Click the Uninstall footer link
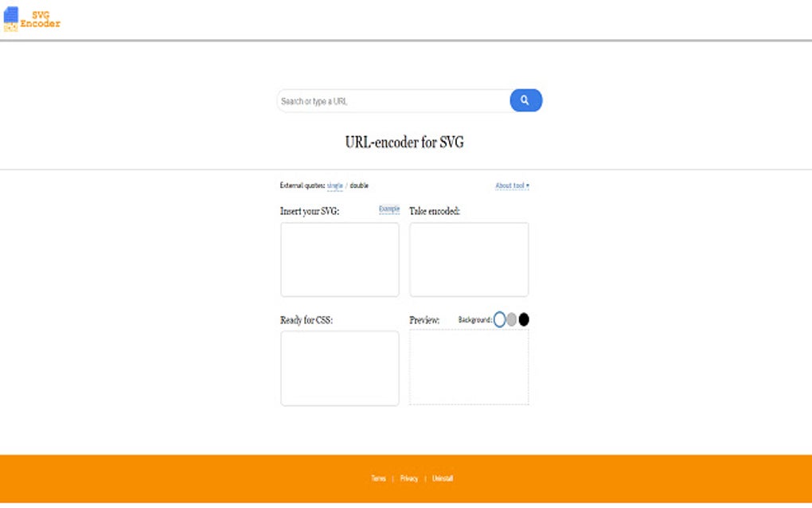Viewport: 812px width, 508px height. coord(441,478)
